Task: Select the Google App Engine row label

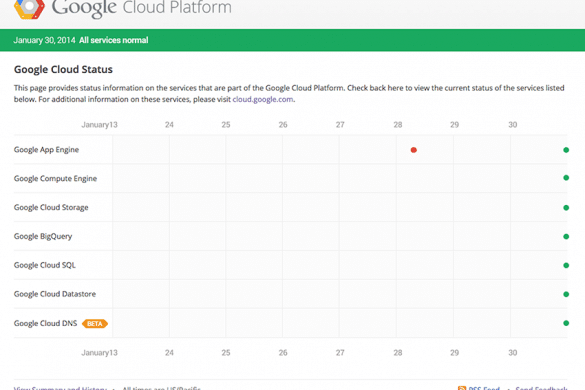Action: [46, 150]
